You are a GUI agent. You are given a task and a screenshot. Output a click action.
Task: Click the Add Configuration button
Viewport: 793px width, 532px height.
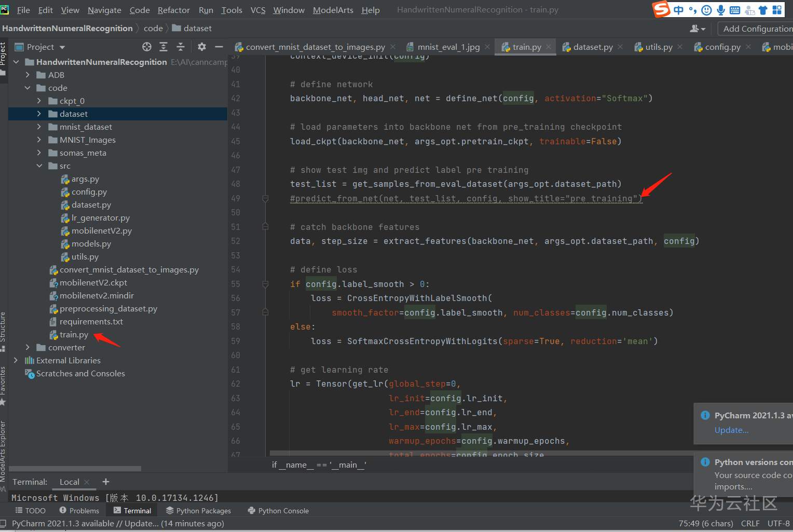757,29
